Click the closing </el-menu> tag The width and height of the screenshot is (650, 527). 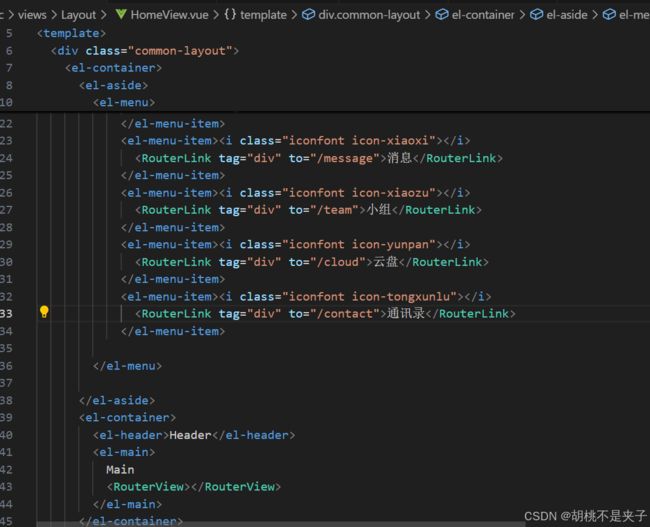click(x=127, y=366)
